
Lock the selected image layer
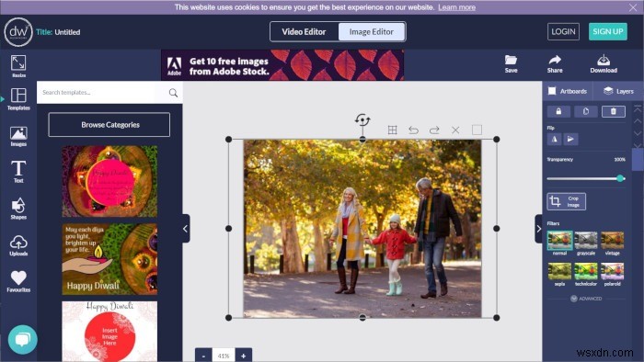(558, 111)
